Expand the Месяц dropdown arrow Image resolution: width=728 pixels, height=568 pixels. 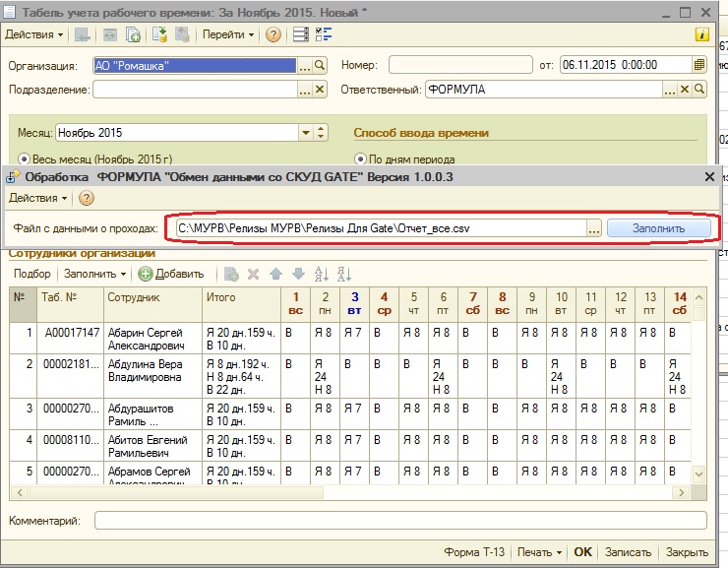(x=306, y=133)
